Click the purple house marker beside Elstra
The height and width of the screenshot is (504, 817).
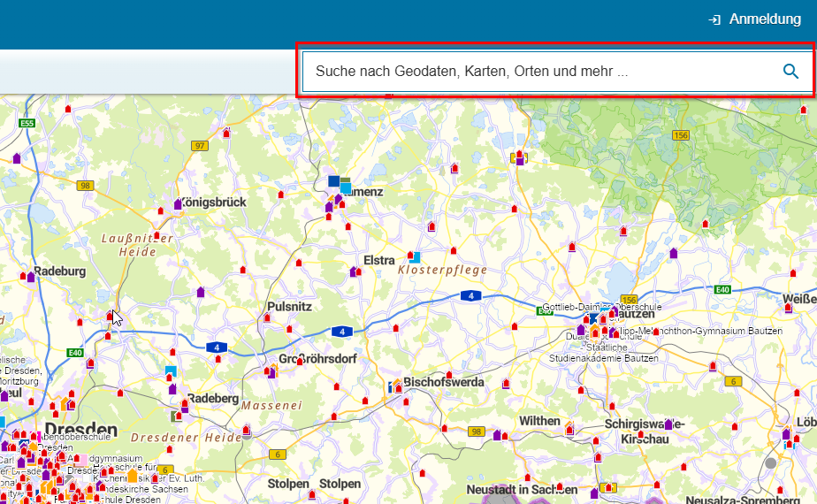pyautogui.click(x=354, y=271)
